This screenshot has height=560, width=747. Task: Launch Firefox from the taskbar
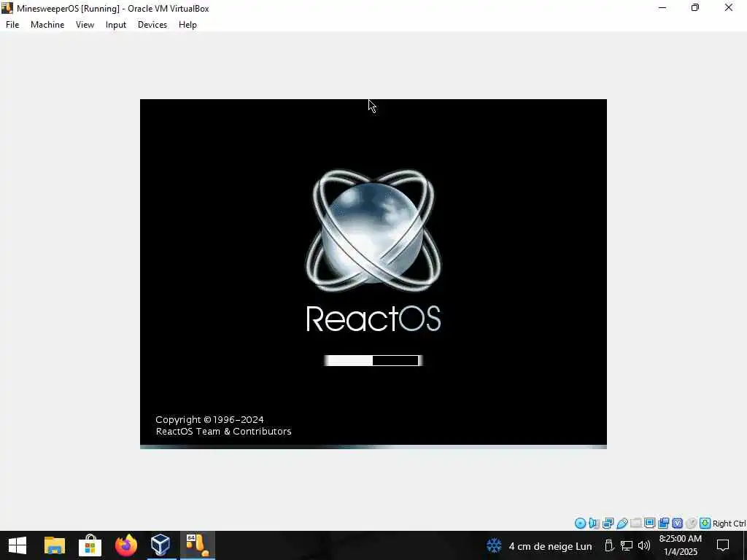pyautogui.click(x=125, y=545)
